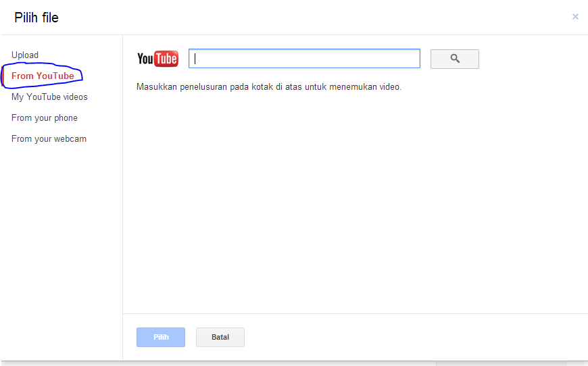
Task: Close the Pilih file dialog
Action: click(x=575, y=16)
